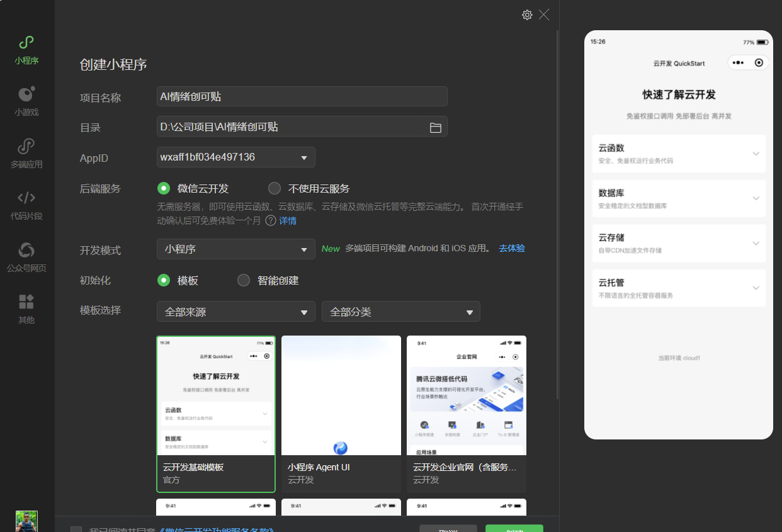Click the 快速了解云开发 heading in preview
Viewport: 782px width, 532px height.
pos(679,95)
